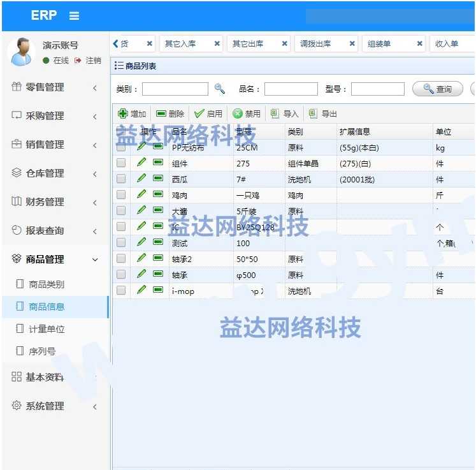
Task: Expand the 零售管理 sidebar menu
Action: (55, 87)
